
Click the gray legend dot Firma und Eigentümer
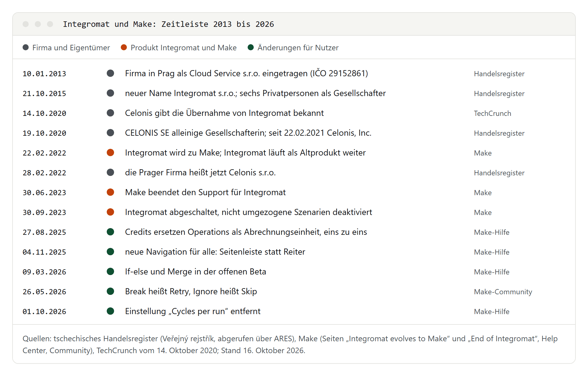point(26,47)
